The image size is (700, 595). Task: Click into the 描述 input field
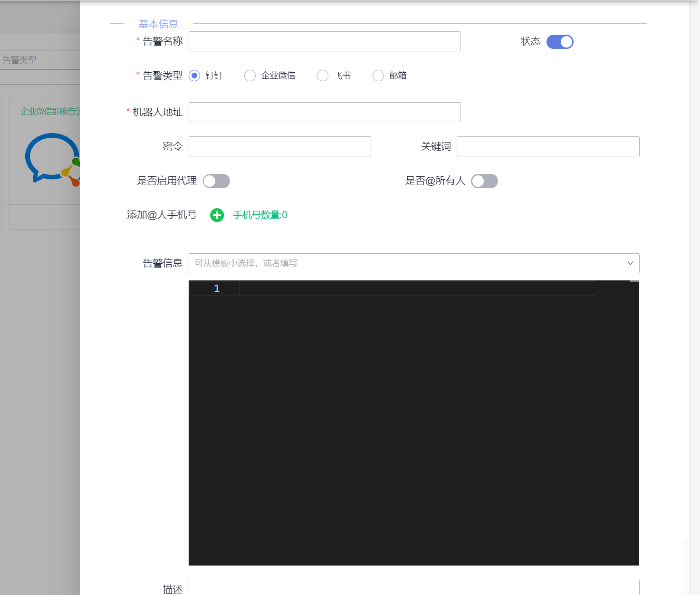pyautogui.click(x=414, y=587)
